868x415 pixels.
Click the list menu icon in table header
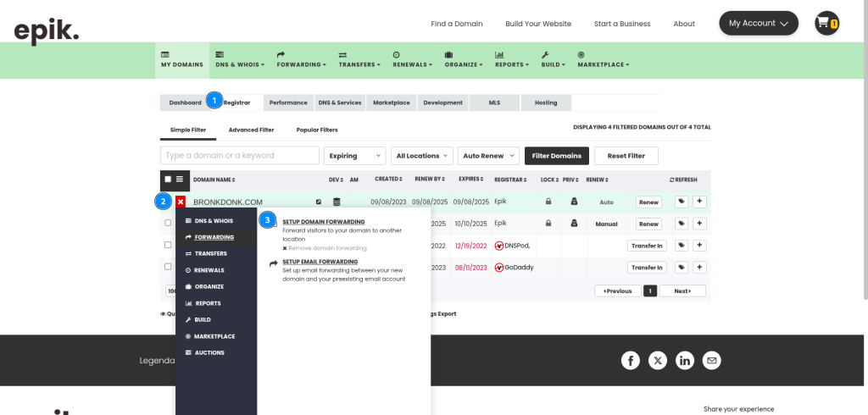pyautogui.click(x=180, y=180)
